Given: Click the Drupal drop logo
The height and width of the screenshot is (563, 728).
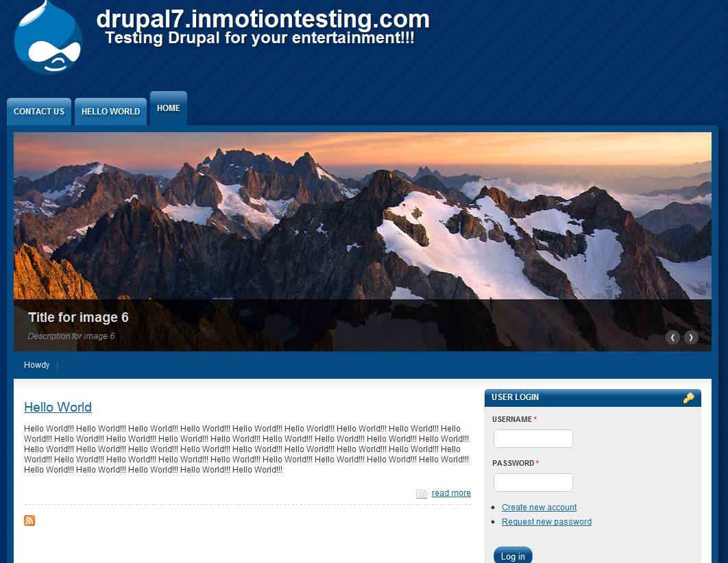Looking at the screenshot, I should pyautogui.click(x=48, y=38).
